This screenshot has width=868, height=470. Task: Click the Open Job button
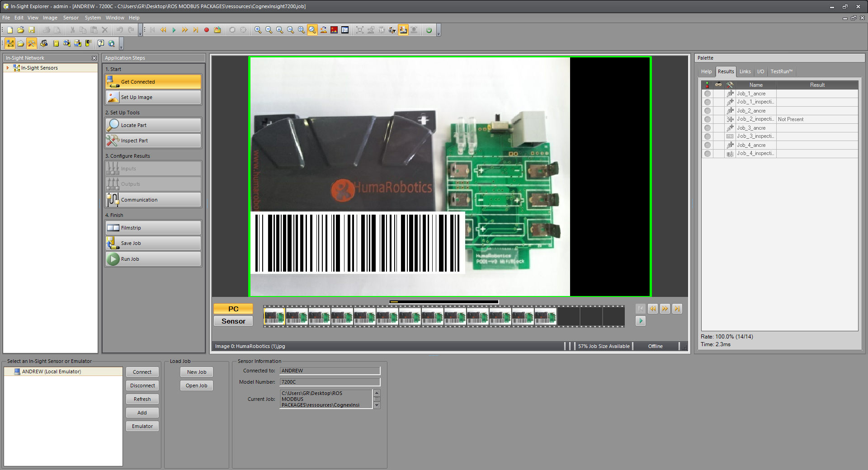coord(196,385)
